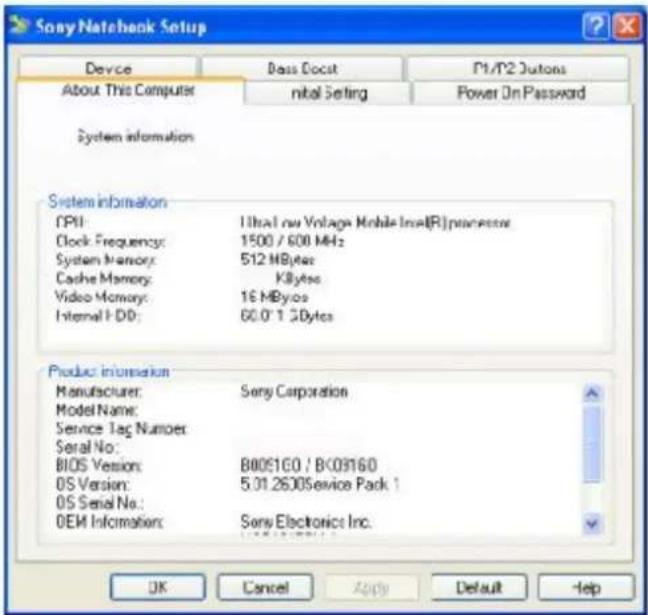Switch to the Device tab
The width and height of the screenshot is (648, 615).
(108, 68)
